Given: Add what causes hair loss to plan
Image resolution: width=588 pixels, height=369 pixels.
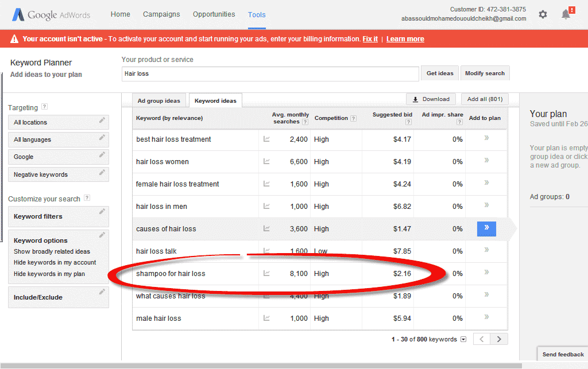Looking at the screenshot, I should [x=486, y=294].
